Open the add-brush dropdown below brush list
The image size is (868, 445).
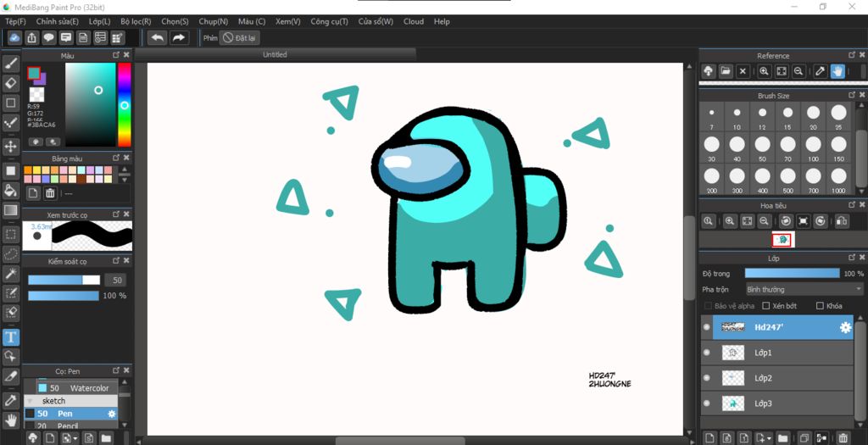pyautogui.click(x=75, y=439)
